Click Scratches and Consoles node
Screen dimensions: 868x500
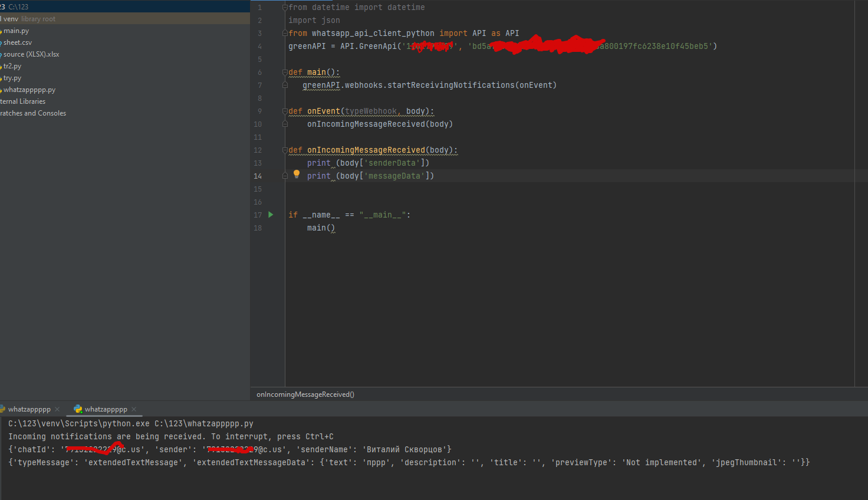click(x=33, y=113)
